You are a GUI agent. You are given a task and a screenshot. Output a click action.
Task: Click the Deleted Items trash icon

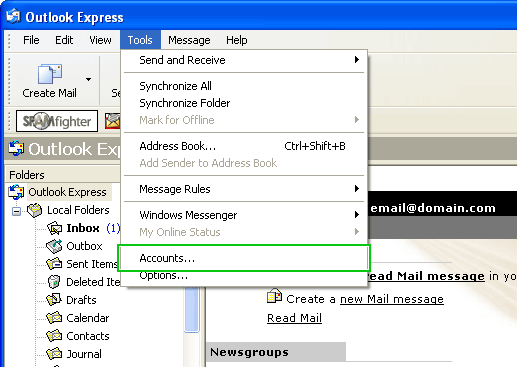click(54, 282)
